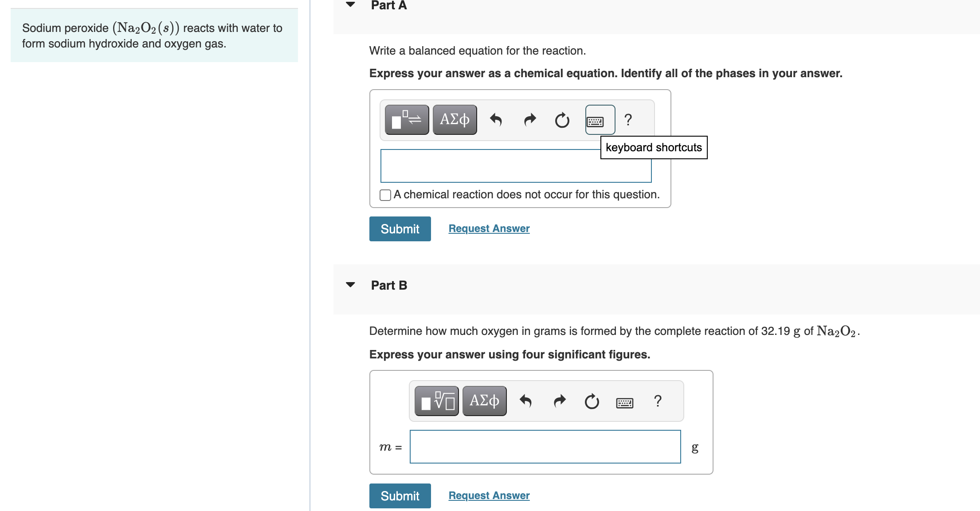Open the ΑΣφ symbols palette in Part B
The width and height of the screenshot is (980, 511).
click(x=484, y=400)
